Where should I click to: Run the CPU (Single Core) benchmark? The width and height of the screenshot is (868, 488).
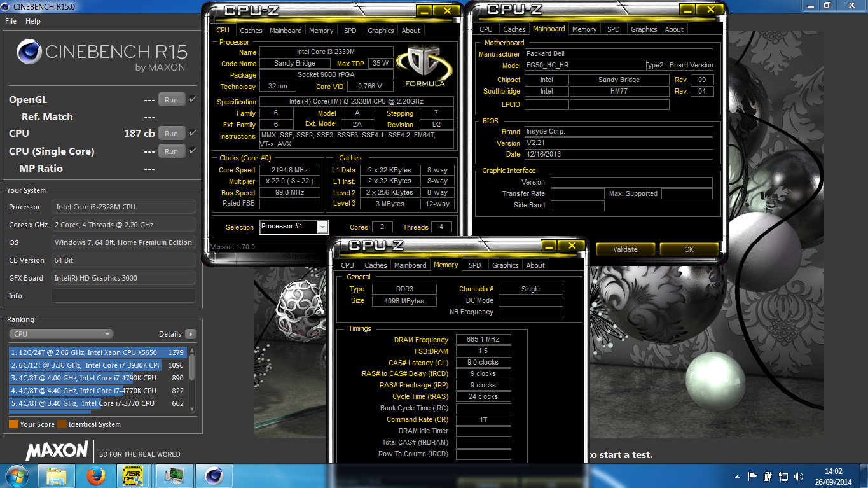[172, 151]
